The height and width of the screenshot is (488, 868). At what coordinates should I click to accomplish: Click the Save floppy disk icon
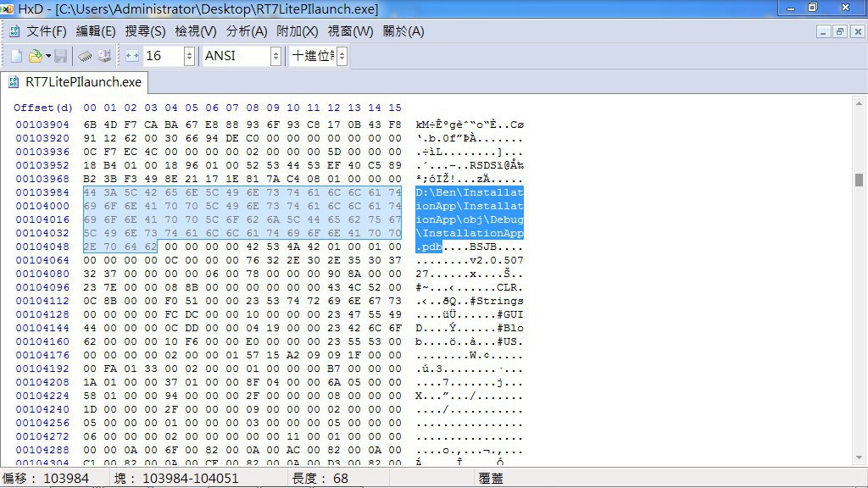(x=60, y=56)
